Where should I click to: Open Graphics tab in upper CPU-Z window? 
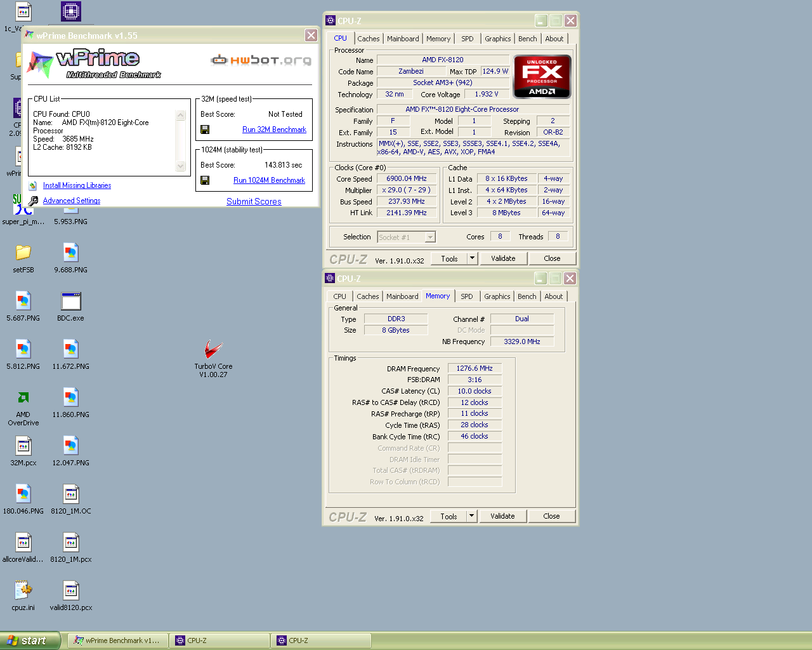point(498,39)
